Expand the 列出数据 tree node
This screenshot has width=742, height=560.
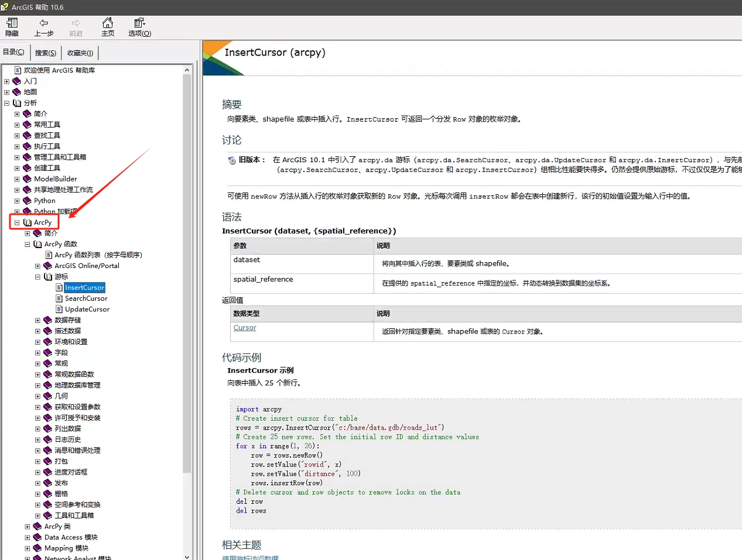tap(37, 429)
